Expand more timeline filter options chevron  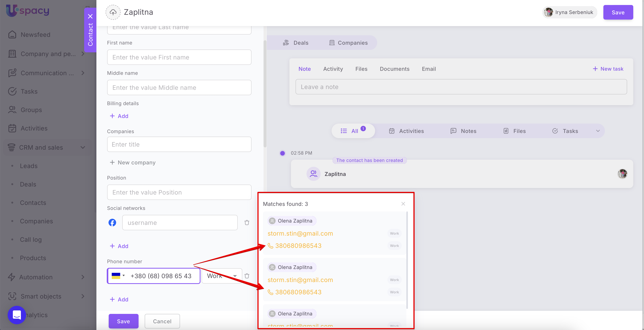coord(598,131)
